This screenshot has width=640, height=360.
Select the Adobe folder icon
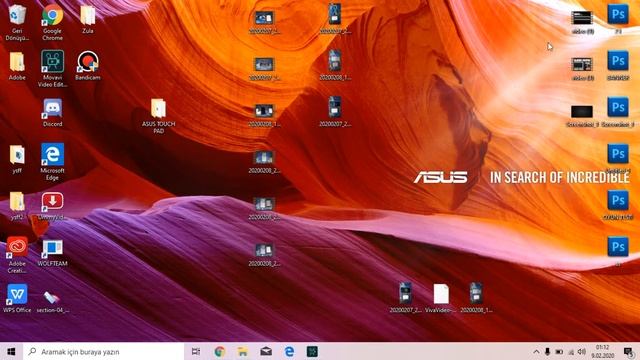17,62
